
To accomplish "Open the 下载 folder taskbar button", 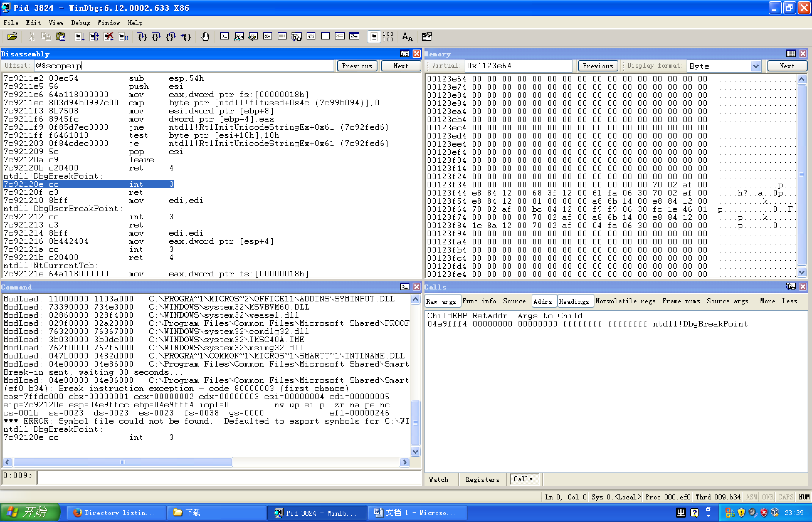I will (x=217, y=513).
